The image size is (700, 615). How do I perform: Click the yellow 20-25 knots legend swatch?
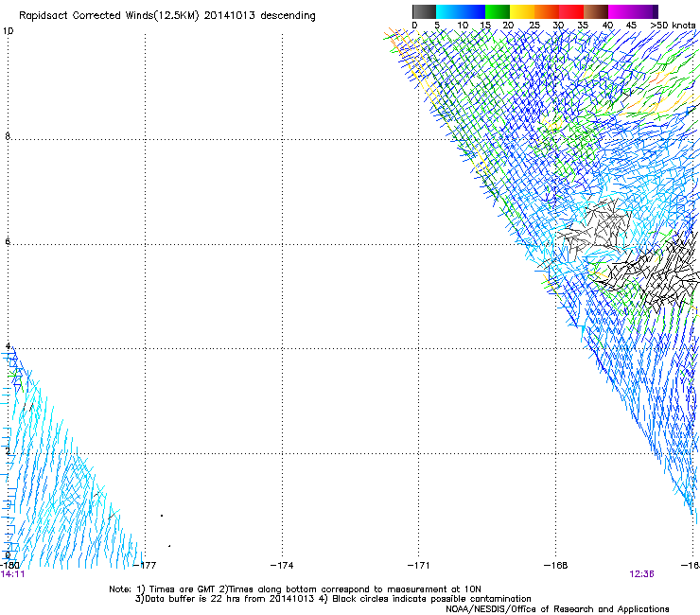[522, 11]
